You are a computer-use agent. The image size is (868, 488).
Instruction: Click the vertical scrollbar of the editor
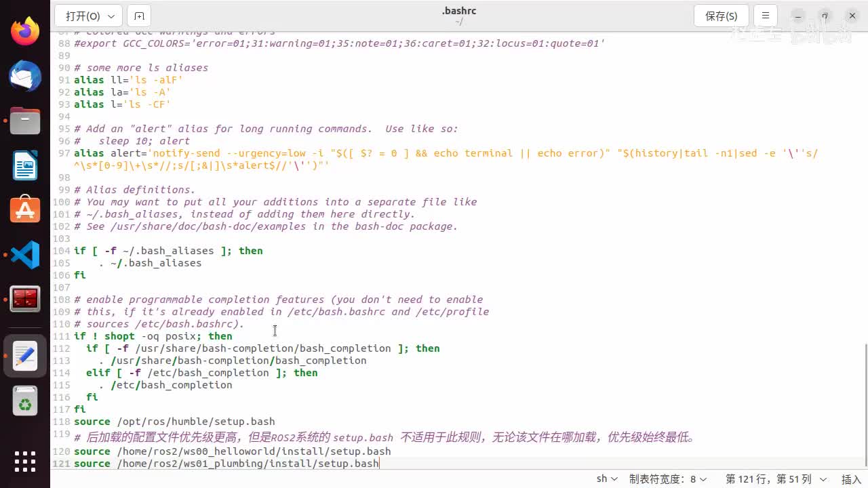[865, 407]
